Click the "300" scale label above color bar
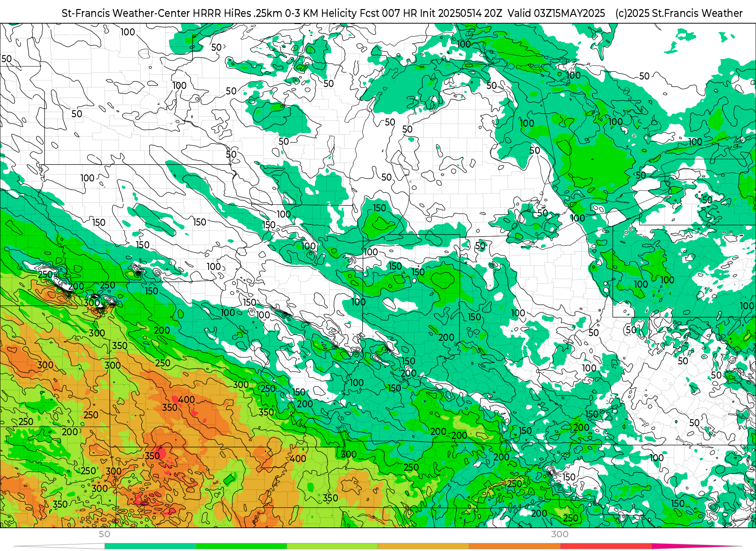Image resolution: width=756 pixels, height=551 pixels. (560, 534)
